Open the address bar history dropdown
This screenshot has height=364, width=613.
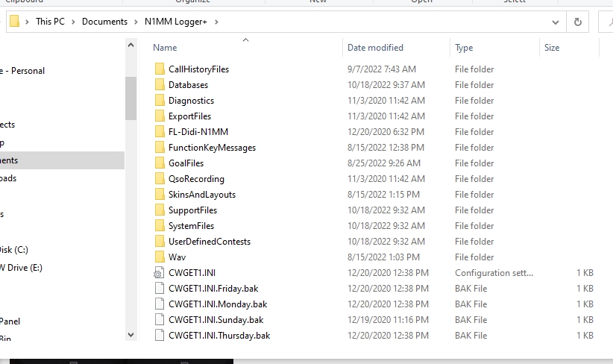[x=555, y=22]
